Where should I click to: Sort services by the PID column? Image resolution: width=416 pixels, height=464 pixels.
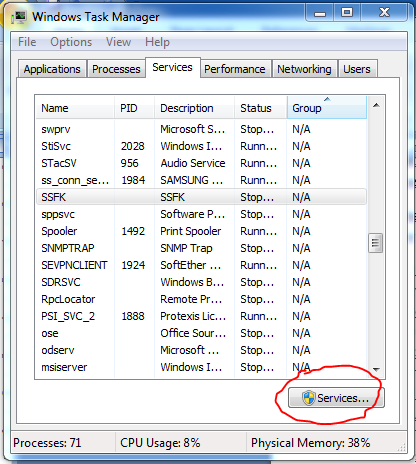coord(134,108)
